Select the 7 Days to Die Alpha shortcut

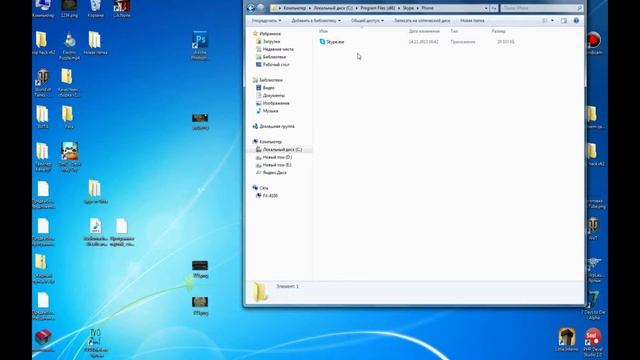click(593, 305)
